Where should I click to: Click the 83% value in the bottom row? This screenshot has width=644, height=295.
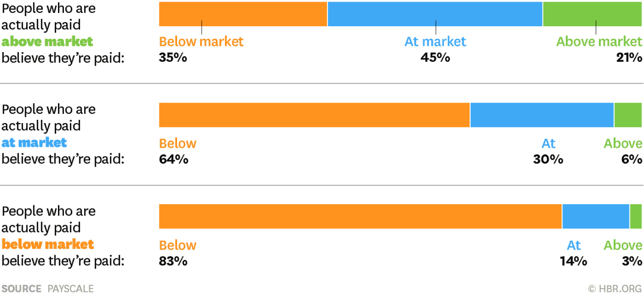(x=173, y=261)
